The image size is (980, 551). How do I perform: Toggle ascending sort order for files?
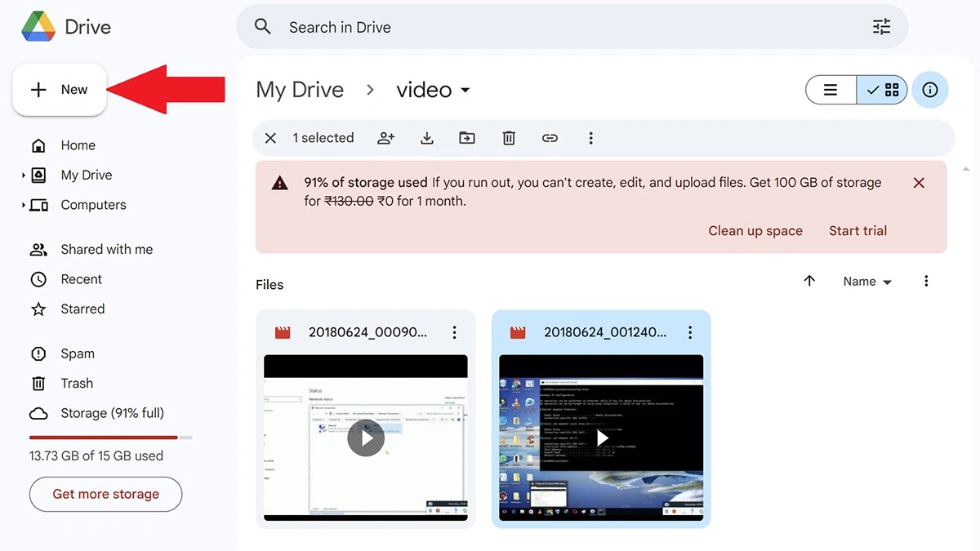click(x=809, y=281)
